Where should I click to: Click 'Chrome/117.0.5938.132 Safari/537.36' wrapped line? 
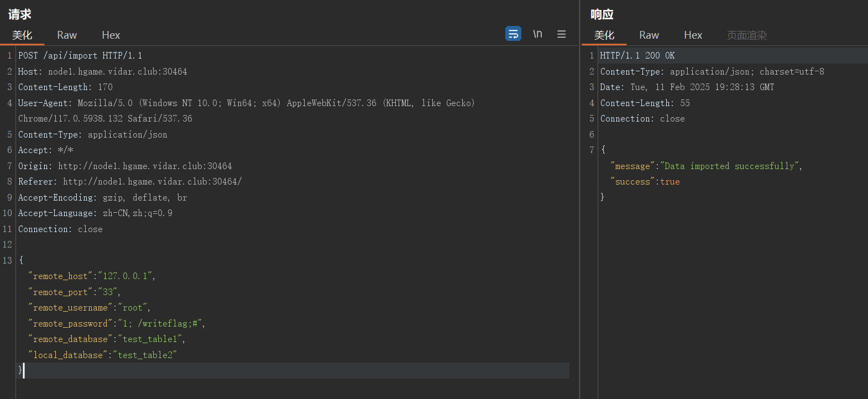(x=105, y=118)
